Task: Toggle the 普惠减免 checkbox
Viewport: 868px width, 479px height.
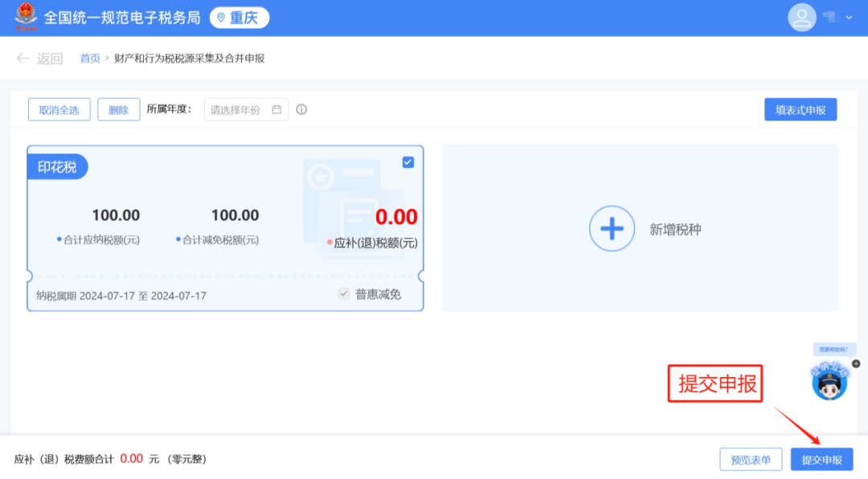Action: coord(344,293)
